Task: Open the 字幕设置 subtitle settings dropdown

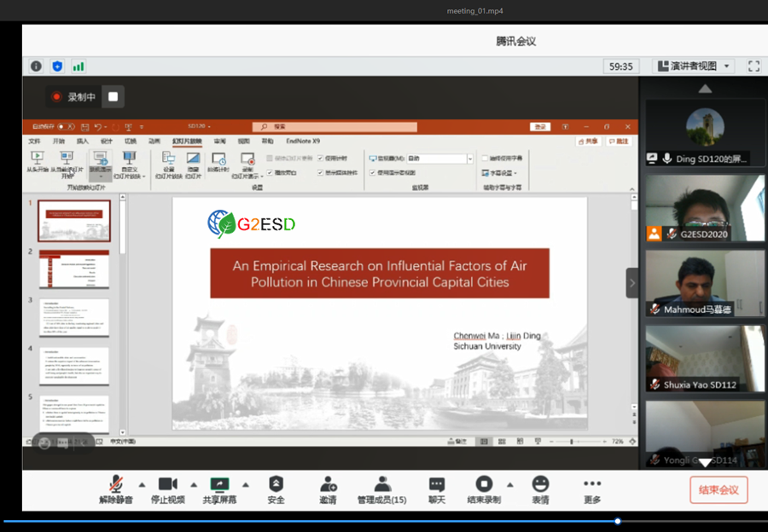Action: click(x=499, y=173)
